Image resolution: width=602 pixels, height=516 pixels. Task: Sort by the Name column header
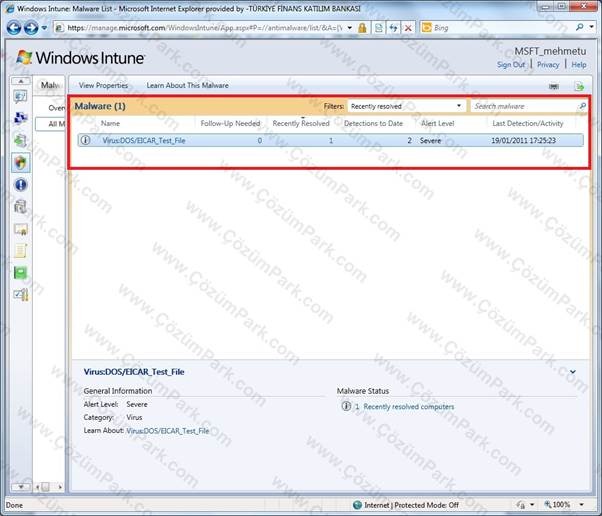pyautogui.click(x=110, y=123)
